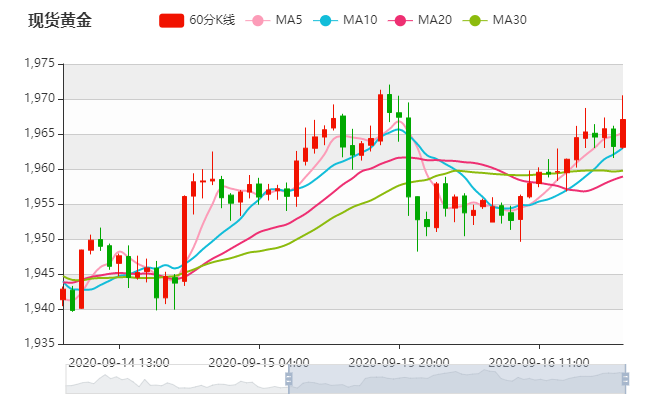664x402 pixels.
Task: Toggle MA30 series text in legend
Action: point(510,20)
